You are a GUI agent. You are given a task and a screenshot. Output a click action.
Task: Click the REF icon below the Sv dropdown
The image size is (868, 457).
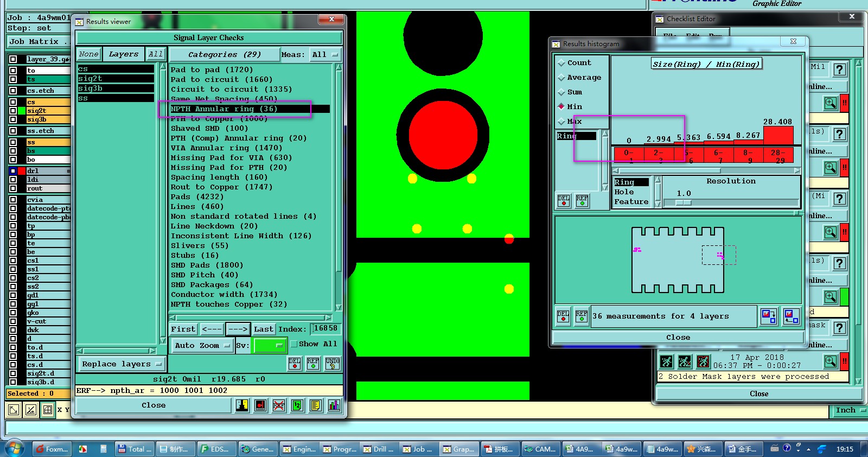(x=313, y=363)
